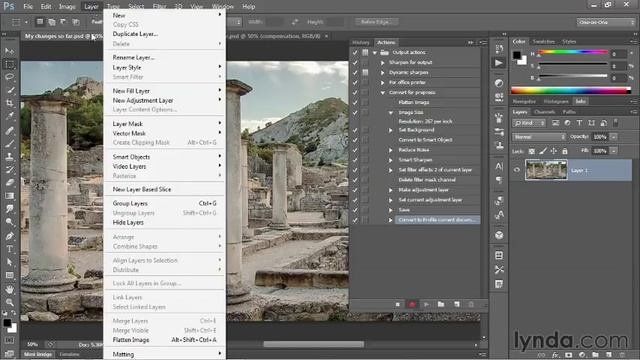Collapse the Image Size step
Image resolution: width=640 pixels, height=360 pixels.
[391, 112]
